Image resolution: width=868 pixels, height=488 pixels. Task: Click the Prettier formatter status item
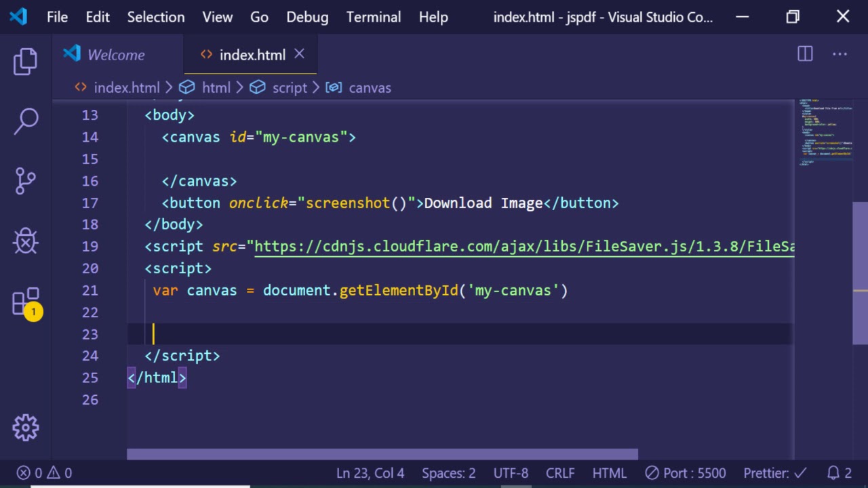coord(774,473)
